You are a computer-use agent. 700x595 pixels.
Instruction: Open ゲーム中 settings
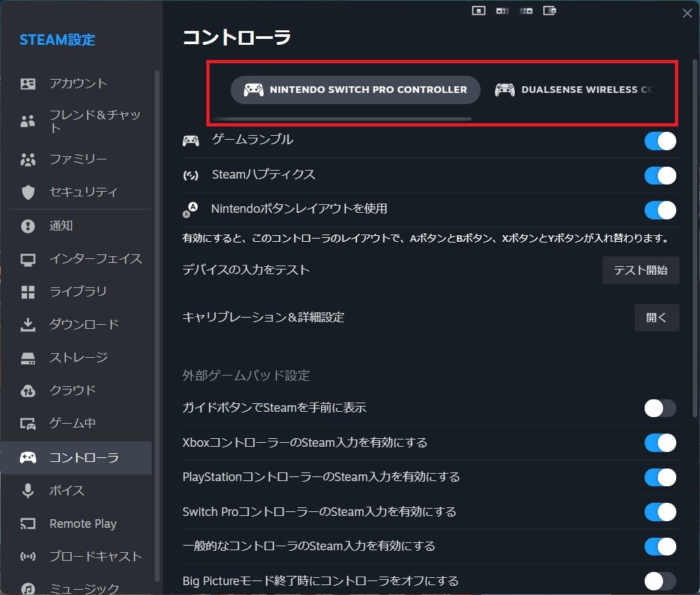76,424
